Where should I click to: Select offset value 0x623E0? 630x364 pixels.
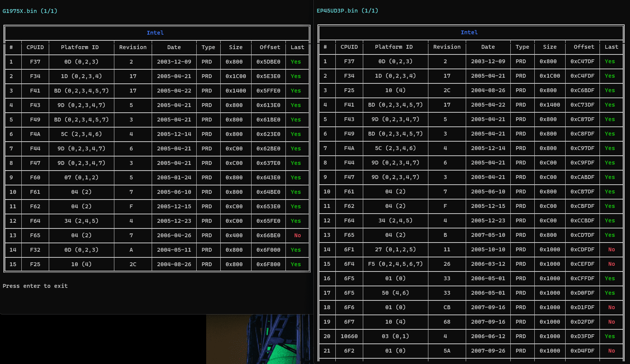tap(268, 134)
